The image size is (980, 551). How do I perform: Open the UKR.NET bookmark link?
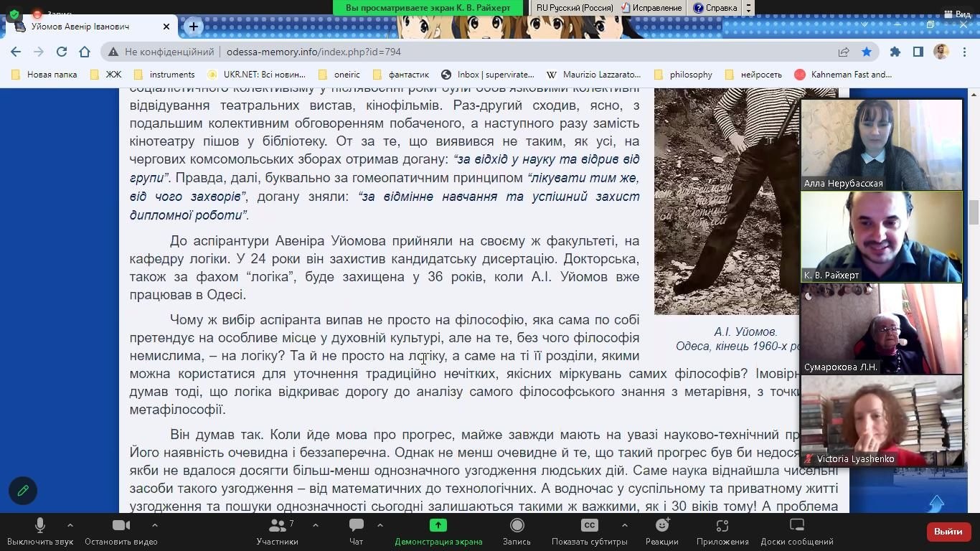[x=256, y=74]
